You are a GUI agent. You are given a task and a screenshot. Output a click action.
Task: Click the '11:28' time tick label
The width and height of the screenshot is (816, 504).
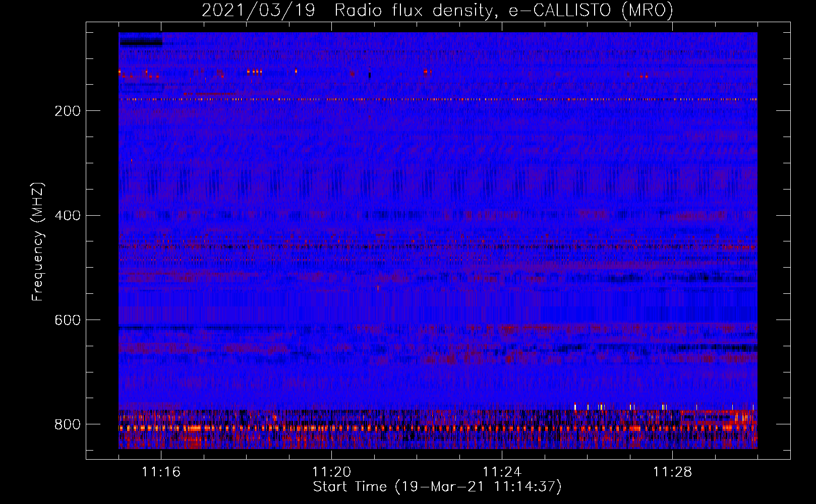pos(672,472)
